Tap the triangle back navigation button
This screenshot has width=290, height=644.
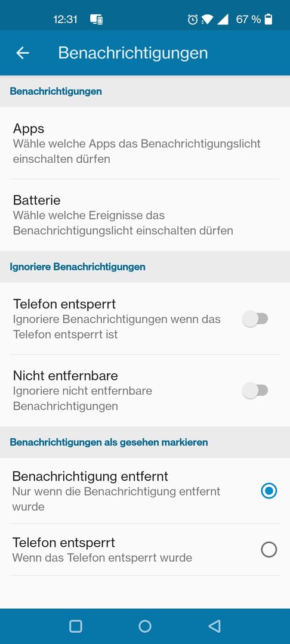[x=214, y=626]
